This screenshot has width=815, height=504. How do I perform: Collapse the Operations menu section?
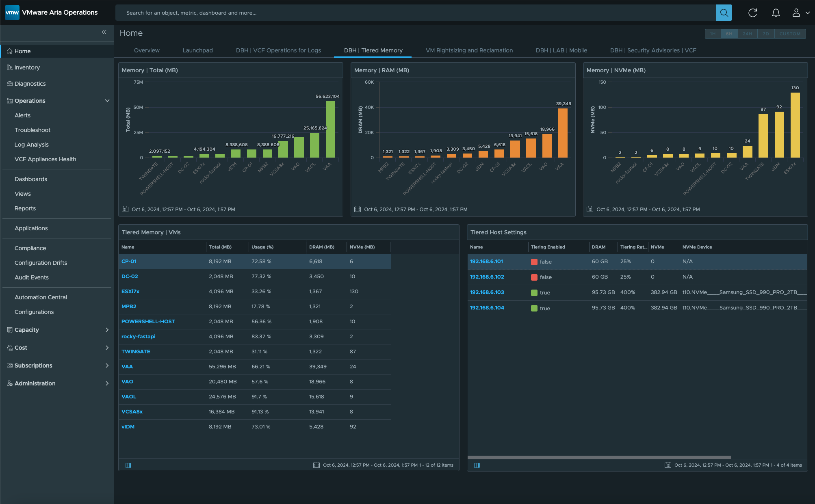tap(107, 101)
